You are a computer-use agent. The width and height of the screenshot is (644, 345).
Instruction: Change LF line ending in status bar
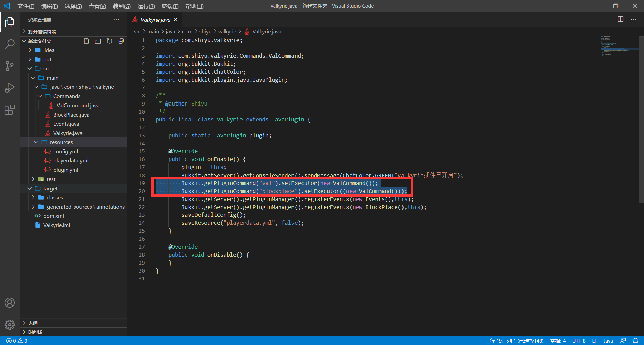click(594, 341)
